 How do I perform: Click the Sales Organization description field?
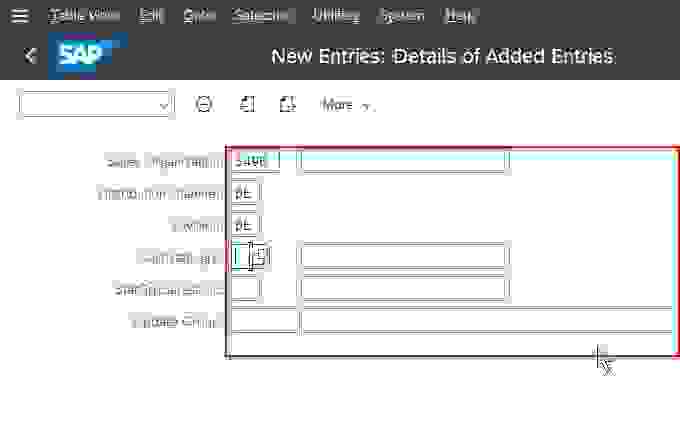pyautogui.click(x=403, y=162)
